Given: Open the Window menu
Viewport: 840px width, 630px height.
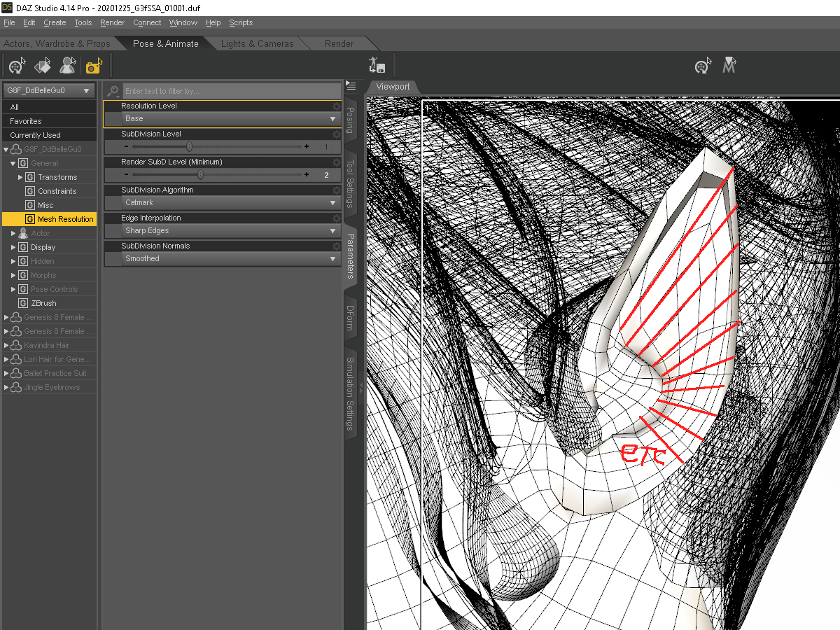Looking at the screenshot, I should coord(183,22).
